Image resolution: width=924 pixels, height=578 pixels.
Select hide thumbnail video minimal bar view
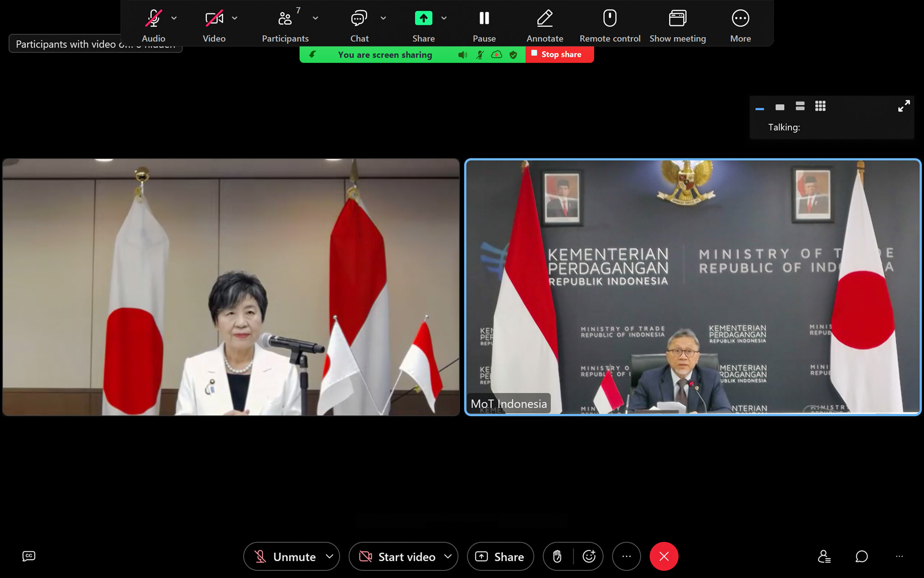click(x=760, y=108)
